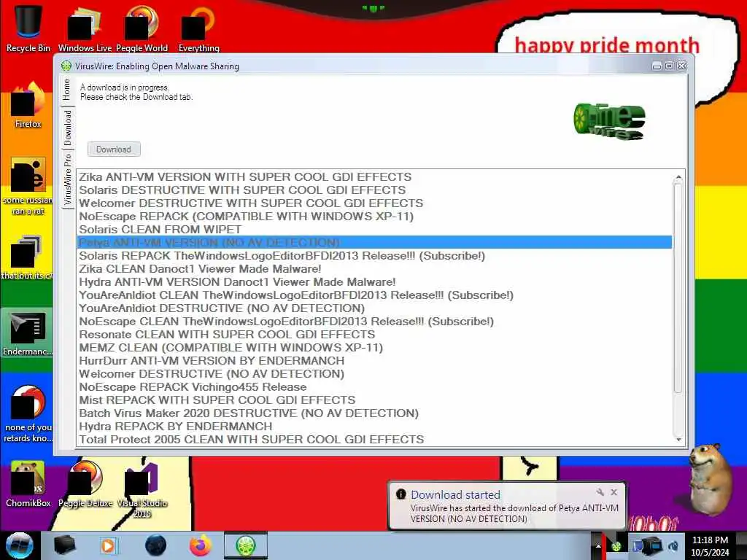Viewport: 747px width, 560px height.
Task: Select highlighted 'Petya ANTI-VM VERSION' row
Action: pyautogui.click(x=374, y=242)
